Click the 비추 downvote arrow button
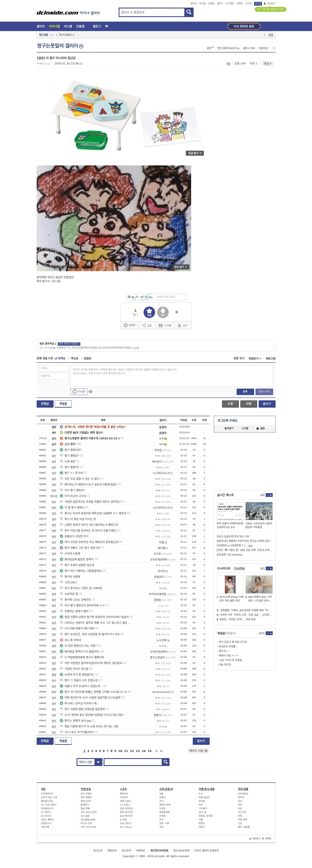 [x=162, y=312]
